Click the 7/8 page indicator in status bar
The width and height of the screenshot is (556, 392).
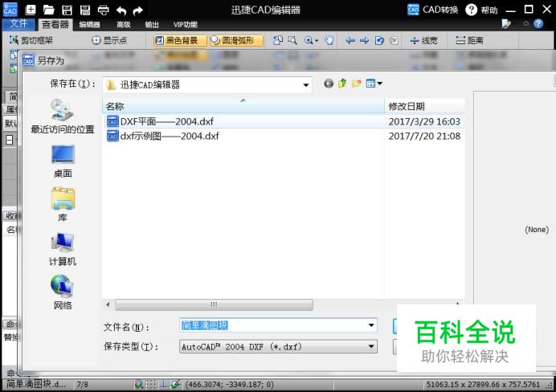(82, 385)
